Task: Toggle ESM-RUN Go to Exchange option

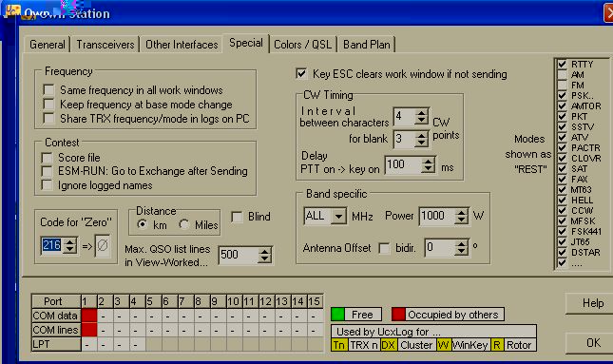Action: point(47,171)
